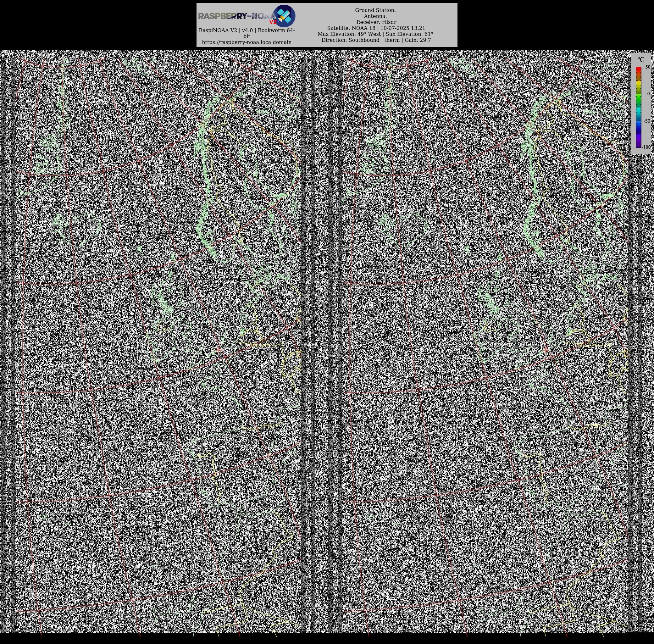Click the -50 value on temperature legend
Viewport: 654px width, 644px height.
[646, 121]
